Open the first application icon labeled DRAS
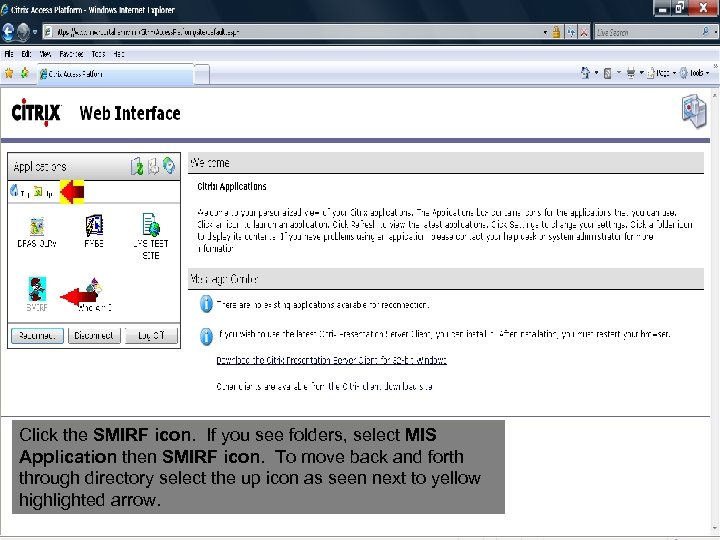The image size is (720, 540). 37,231
